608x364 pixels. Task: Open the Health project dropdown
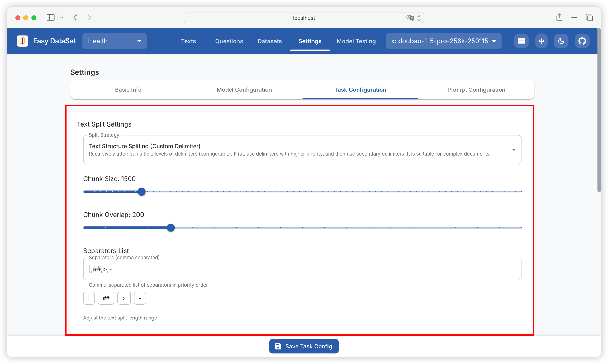(115, 41)
